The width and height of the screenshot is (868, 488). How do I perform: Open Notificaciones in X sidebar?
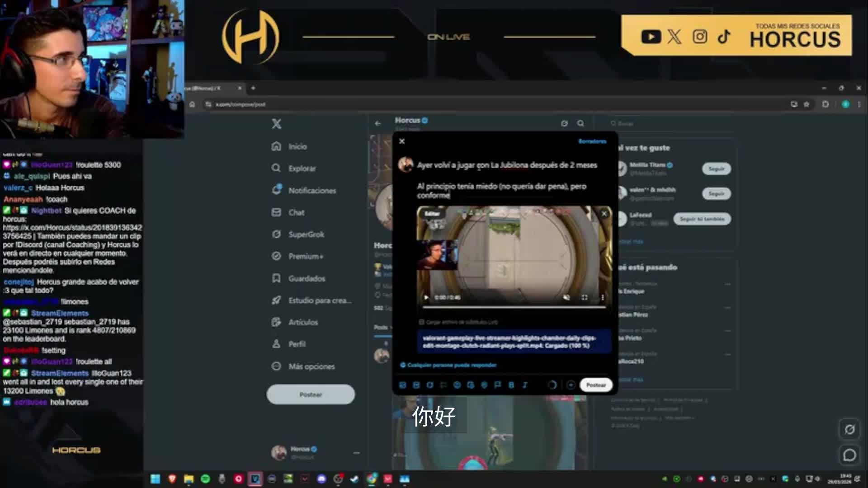312,190
